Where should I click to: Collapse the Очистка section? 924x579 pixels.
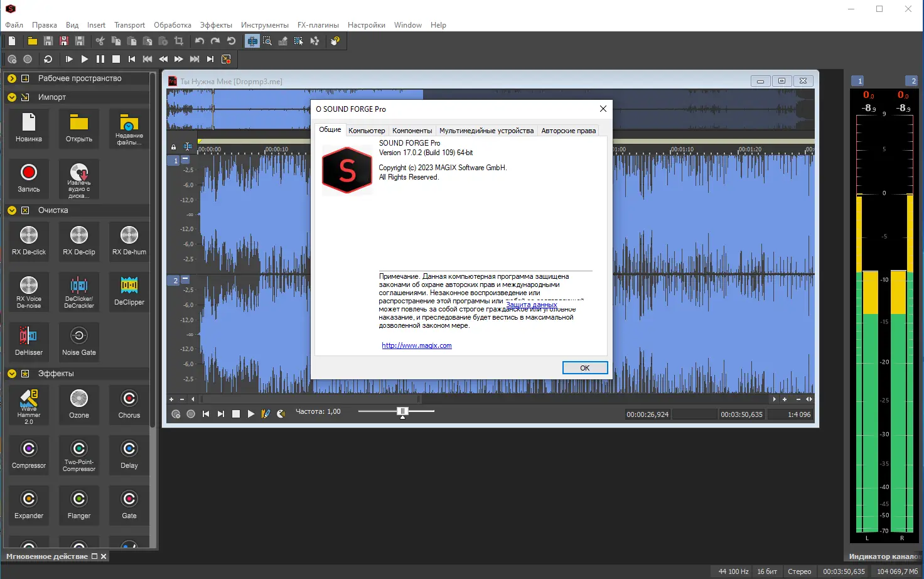point(12,210)
